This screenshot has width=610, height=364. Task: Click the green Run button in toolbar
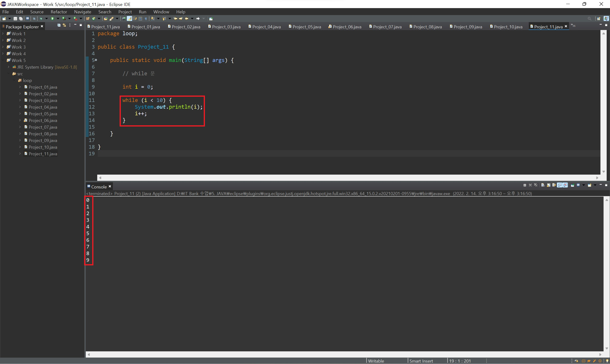[x=52, y=19]
